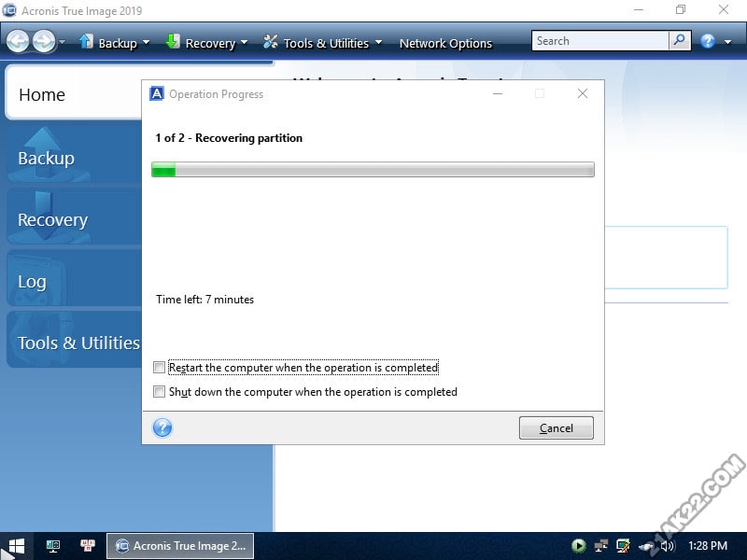This screenshot has height=560, width=747.
Task: Open the Recovery toolbar dropdown arrow
Action: [x=245, y=42]
